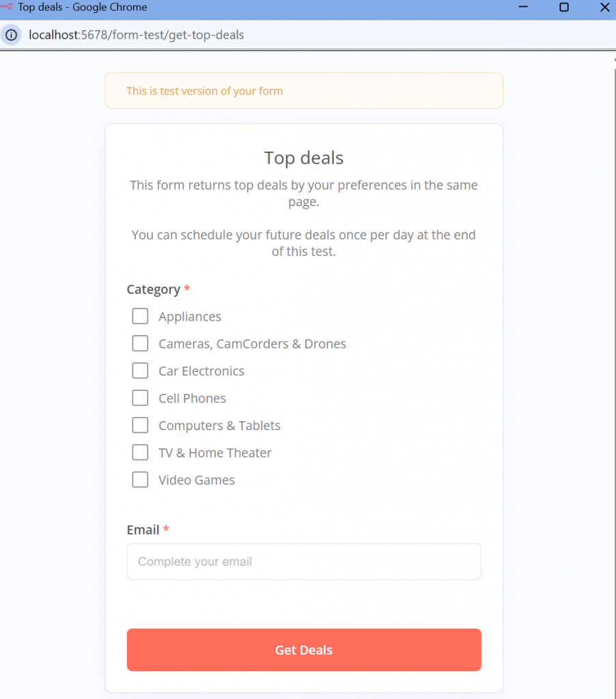Image resolution: width=616 pixels, height=699 pixels.
Task: Click the Top deals window title
Action: pos(75,8)
